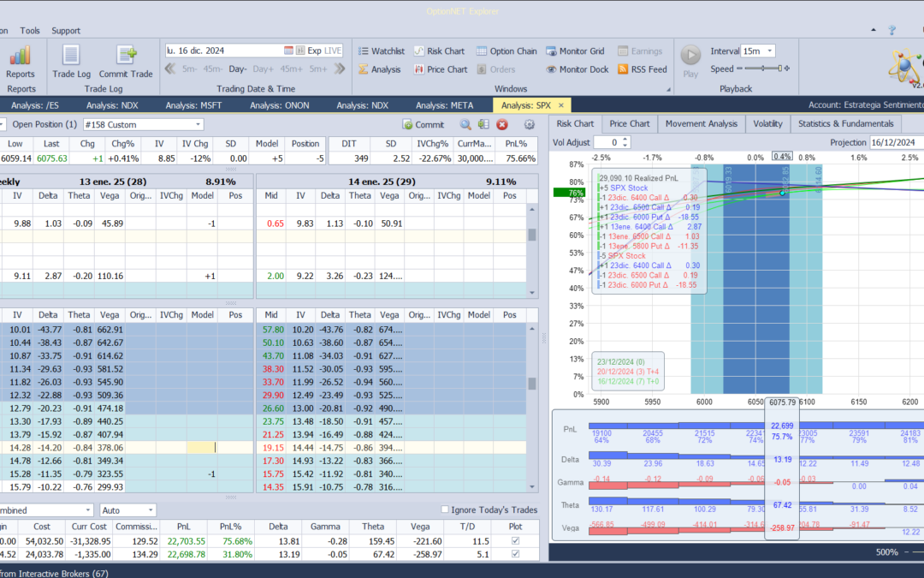Show the Monitor Dock window
This screenshot has height=578, width=924.
click(577, 69)
